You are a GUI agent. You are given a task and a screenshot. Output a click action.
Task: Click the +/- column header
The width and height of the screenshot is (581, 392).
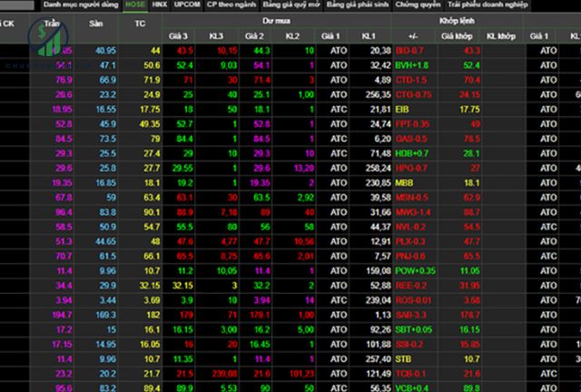[413, 36]
